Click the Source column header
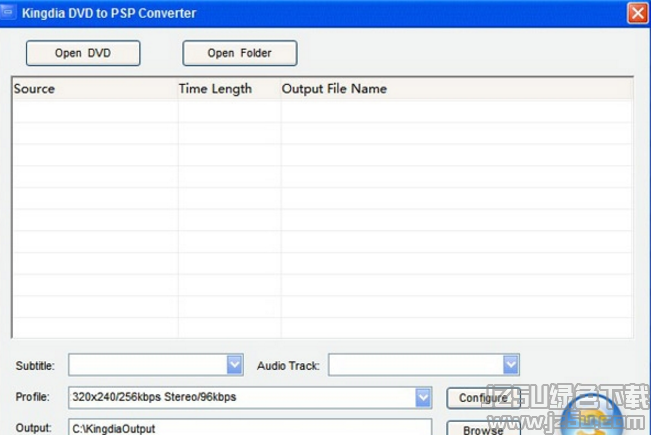This screenshot has width=651, height=435. tap(95, 88)
